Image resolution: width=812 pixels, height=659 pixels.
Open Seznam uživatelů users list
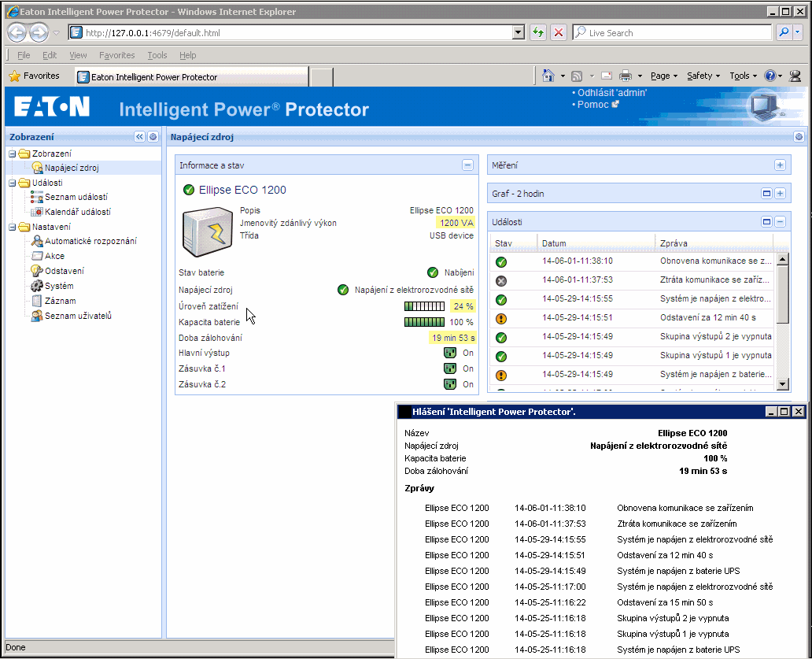tap(78, 316)
